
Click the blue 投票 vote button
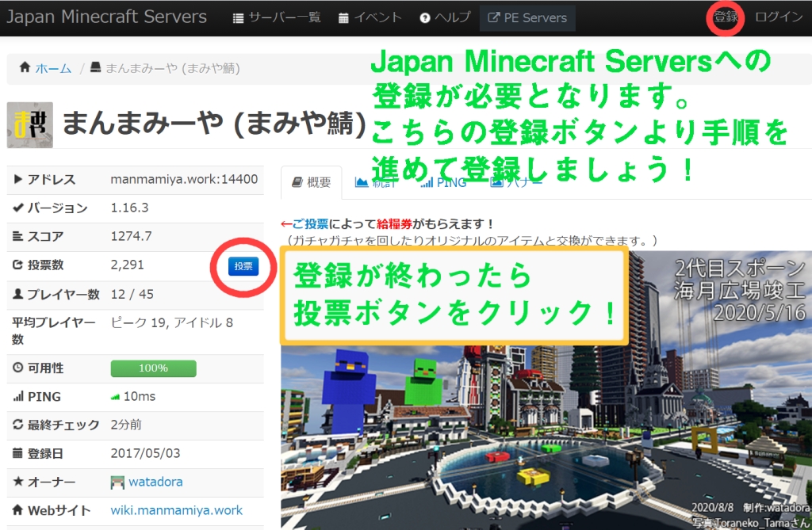243,266
